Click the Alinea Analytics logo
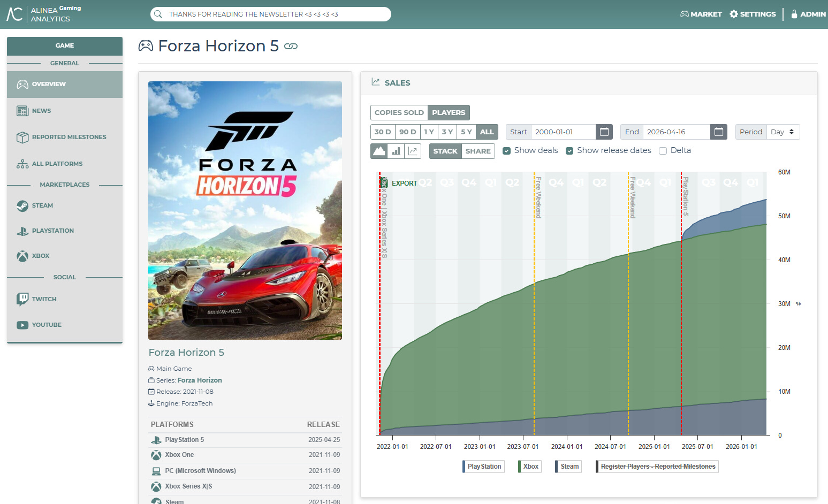 pos(44,14)
